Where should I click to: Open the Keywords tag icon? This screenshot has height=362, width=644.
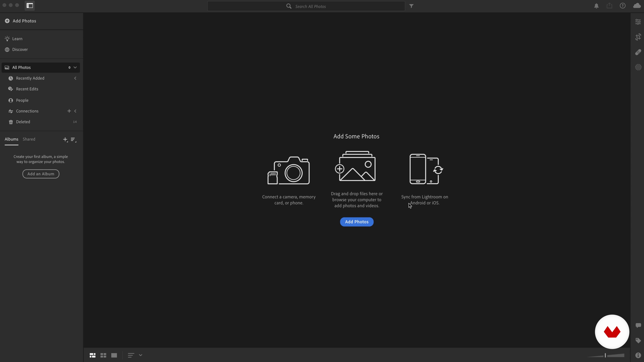[x=638, y=341]
